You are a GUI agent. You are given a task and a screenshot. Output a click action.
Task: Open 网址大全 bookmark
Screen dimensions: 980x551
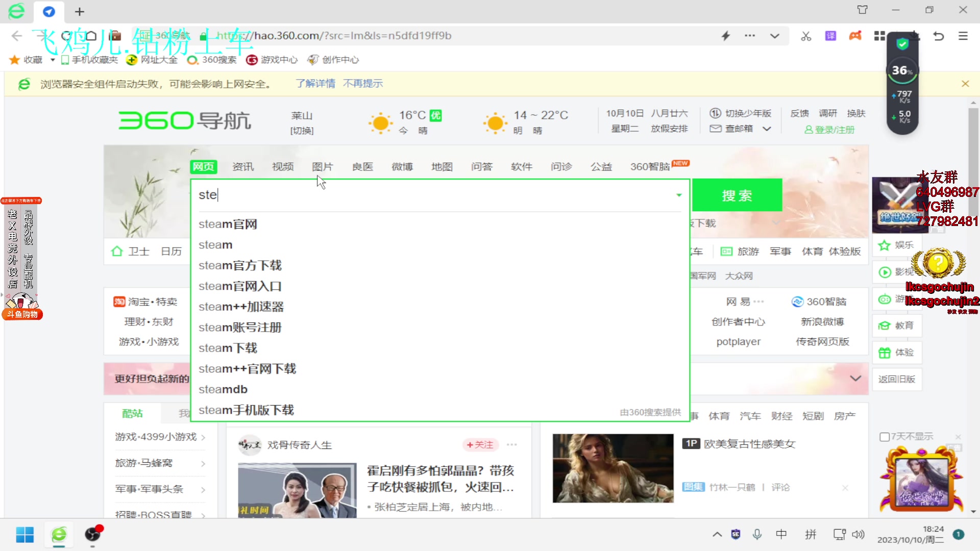pyautogui.click(x=152, y=60)
